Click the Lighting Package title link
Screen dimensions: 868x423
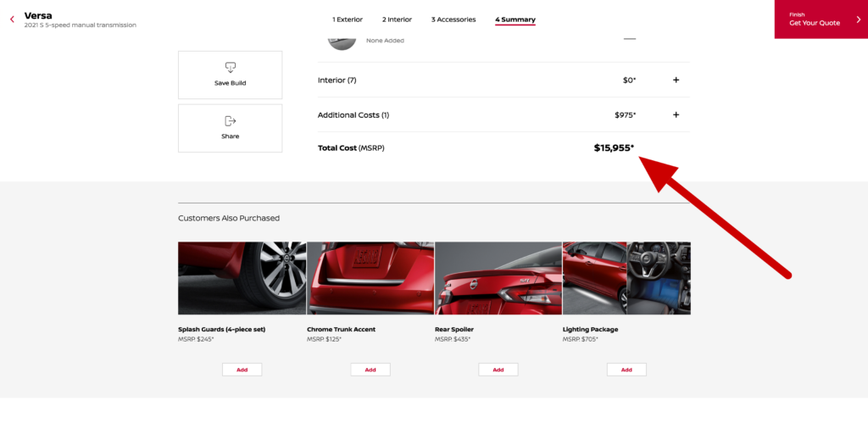[x=590, y=330]
